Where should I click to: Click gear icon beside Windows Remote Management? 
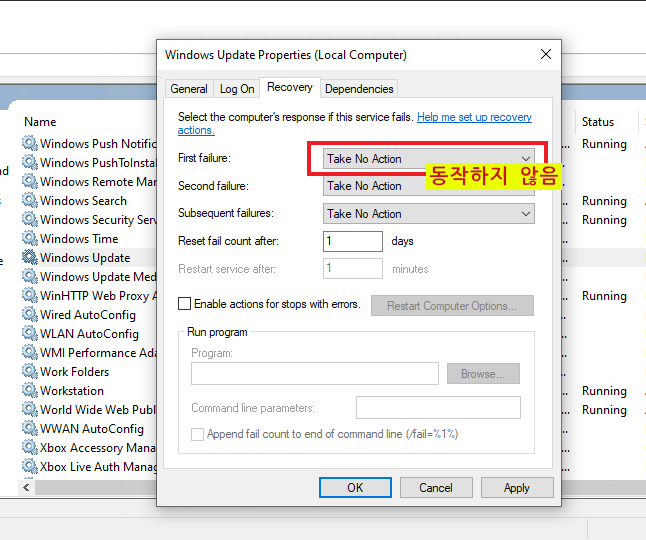(30, 181)
